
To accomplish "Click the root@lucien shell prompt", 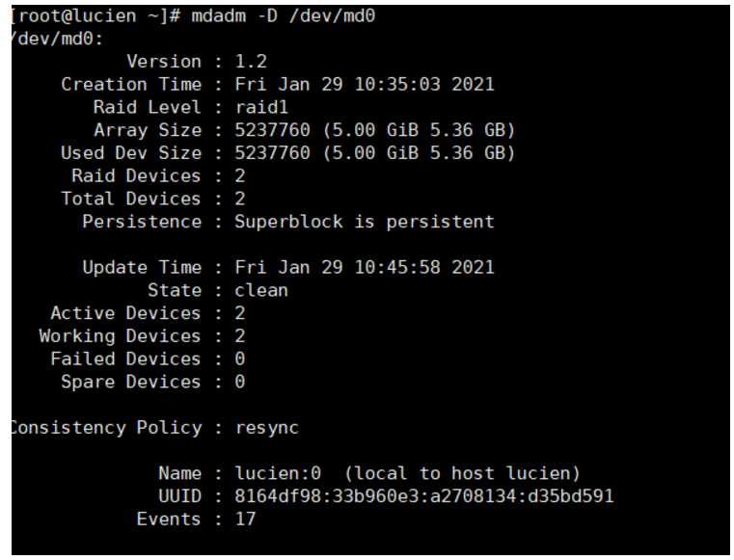I will click(x=81, y=15).
